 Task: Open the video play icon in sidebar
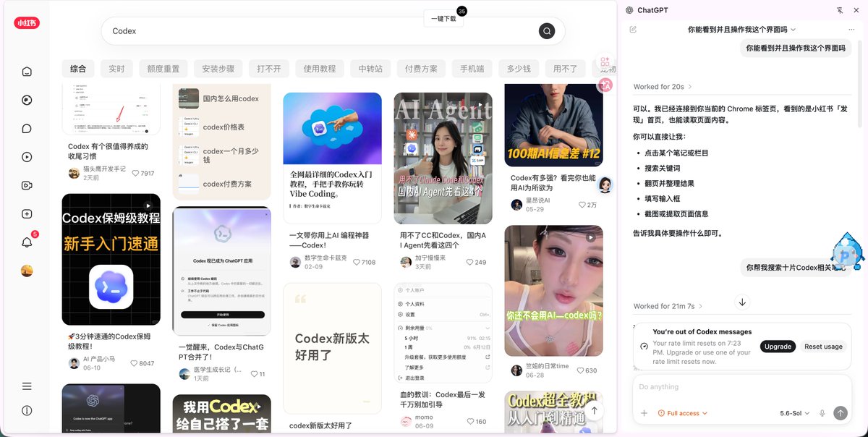click(27, 157)
